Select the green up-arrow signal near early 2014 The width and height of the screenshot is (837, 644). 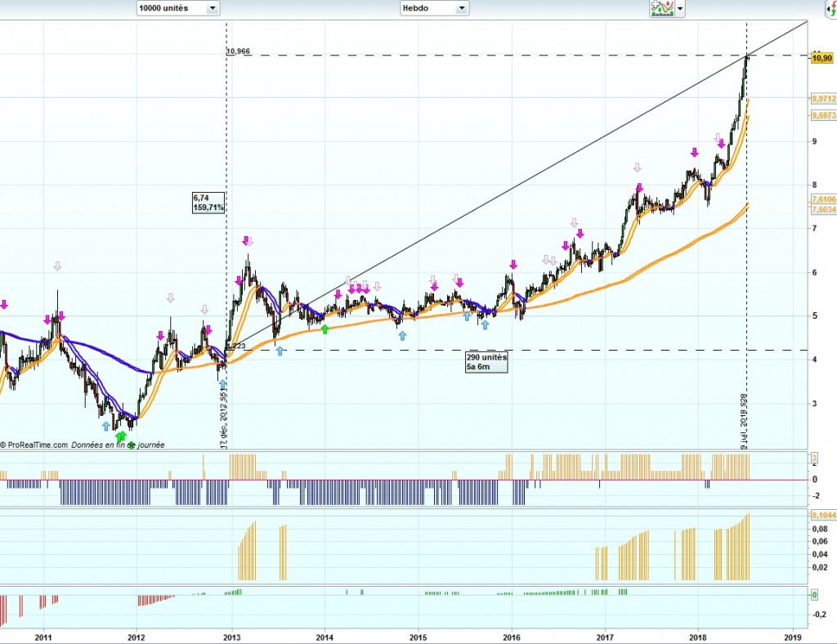click(325, 329)
